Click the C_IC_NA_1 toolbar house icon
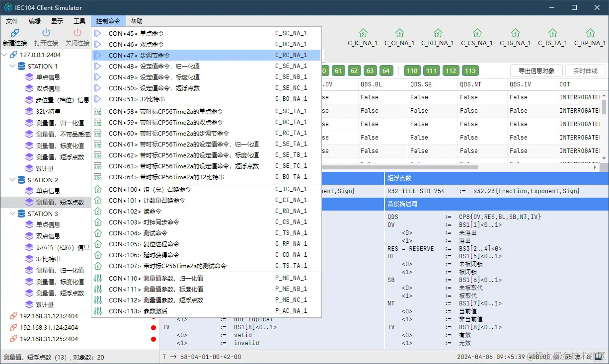The height and width of the screenshot is (364, 609). pos(363,33)
